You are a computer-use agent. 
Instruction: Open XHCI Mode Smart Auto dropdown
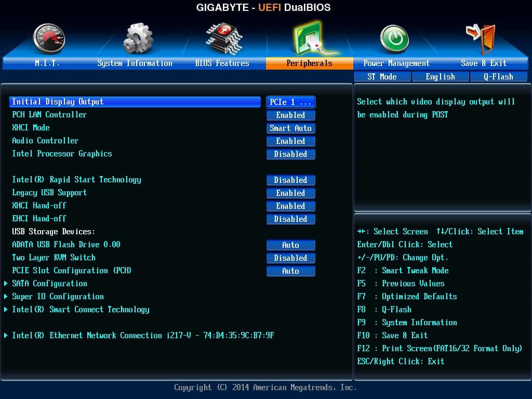click(291, 128)
